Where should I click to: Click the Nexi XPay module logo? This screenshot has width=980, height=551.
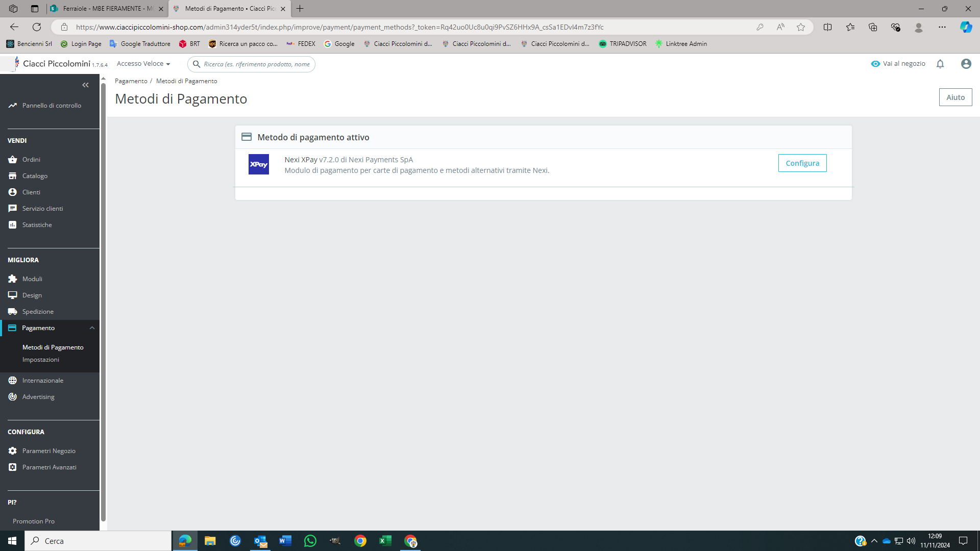tap(259, 164)
